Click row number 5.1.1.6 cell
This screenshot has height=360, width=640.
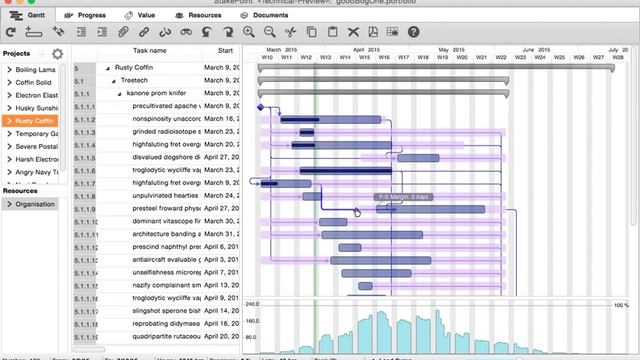point(85,171)
